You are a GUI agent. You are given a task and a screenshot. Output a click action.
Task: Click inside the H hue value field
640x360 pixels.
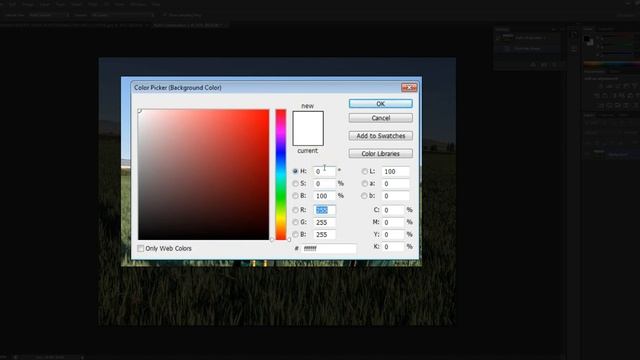(324, 171)
